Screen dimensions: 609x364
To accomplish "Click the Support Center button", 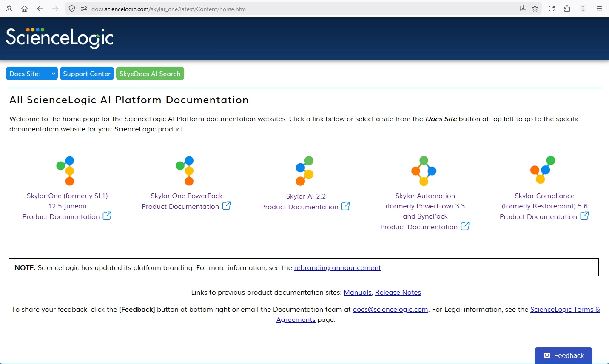I will click(x=87, y=73).
